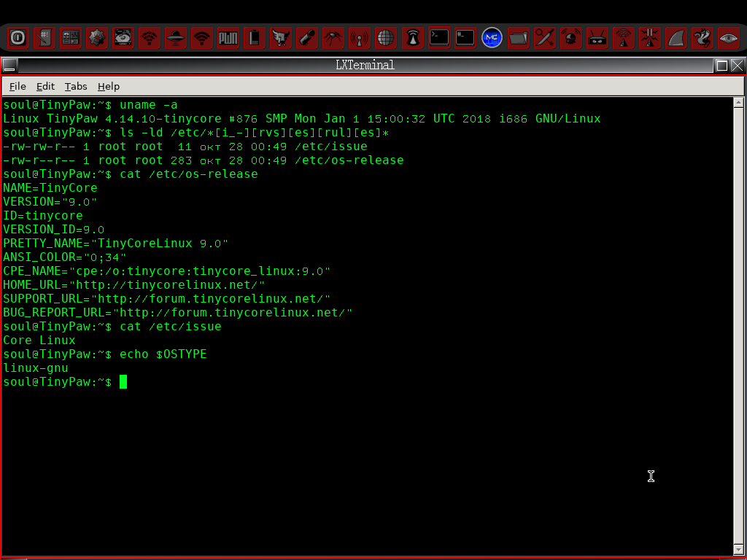Click the dotted Wi-Fi signal icon
This screenshot has height=560, width=747.
150,38
